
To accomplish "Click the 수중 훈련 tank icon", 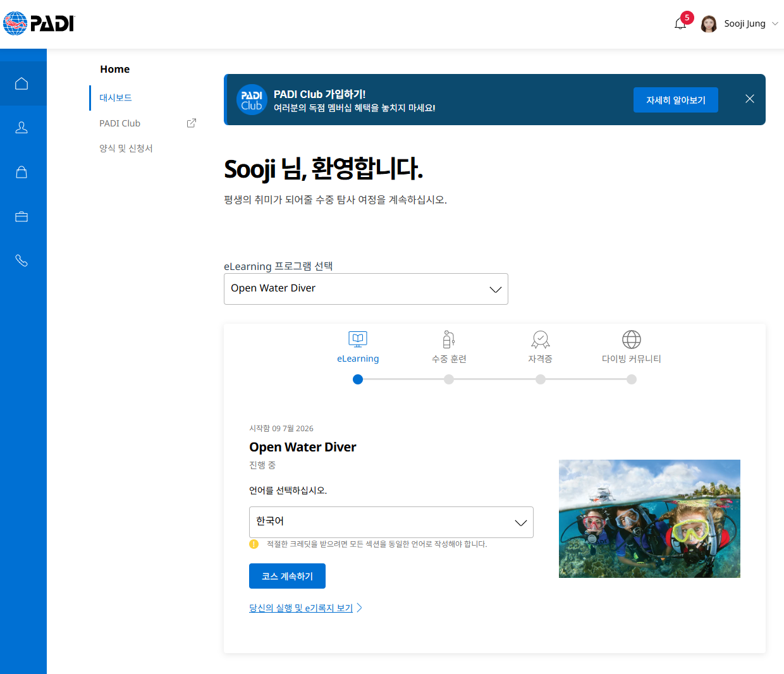I will point(449,340).
